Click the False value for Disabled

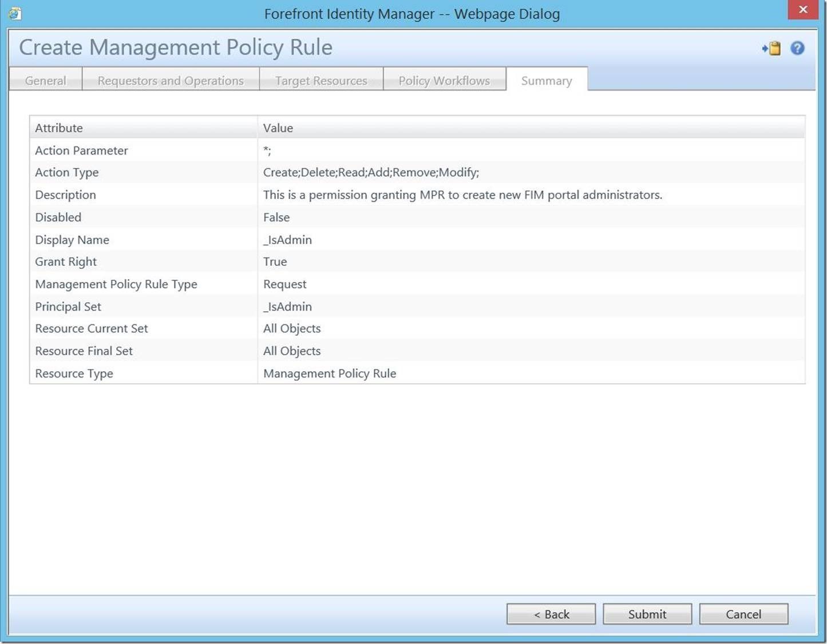(276, 217)
